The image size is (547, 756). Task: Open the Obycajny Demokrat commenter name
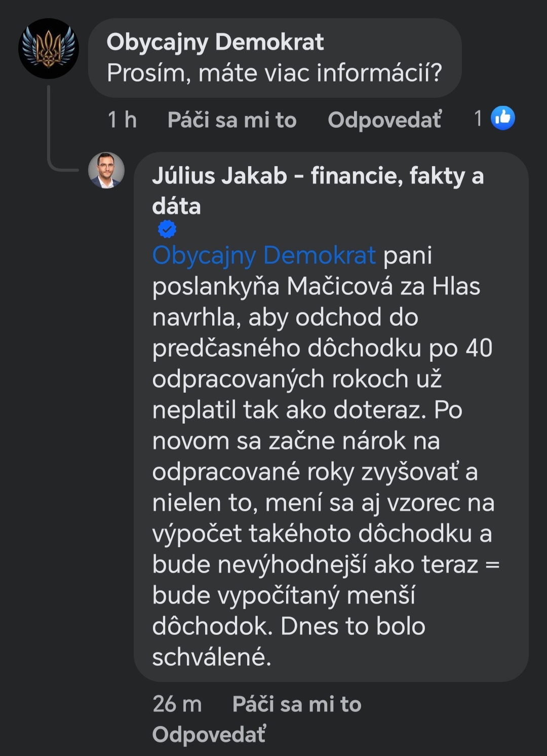tap(215, 42)
